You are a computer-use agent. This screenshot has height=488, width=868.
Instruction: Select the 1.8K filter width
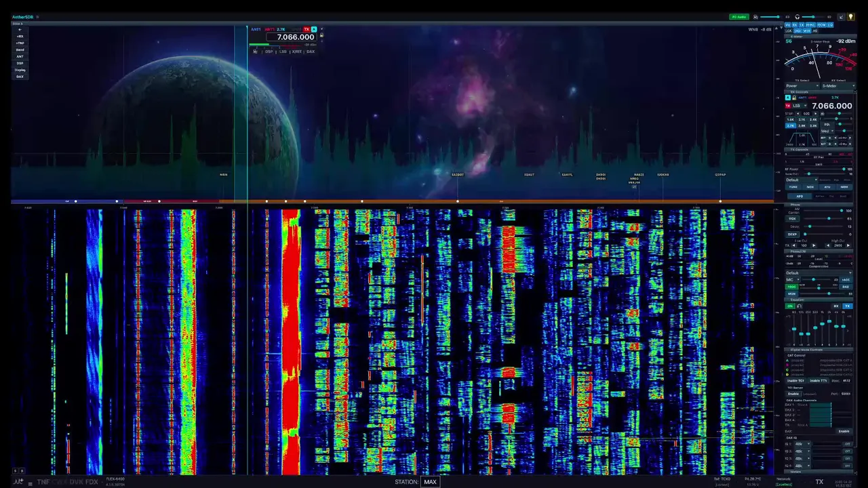tap(790, 119)
